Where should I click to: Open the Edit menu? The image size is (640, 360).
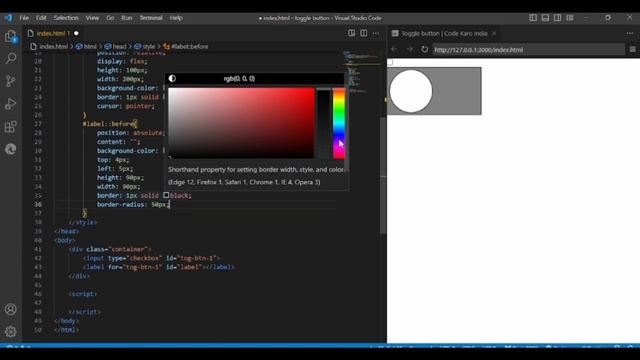[x=41, y=18]
